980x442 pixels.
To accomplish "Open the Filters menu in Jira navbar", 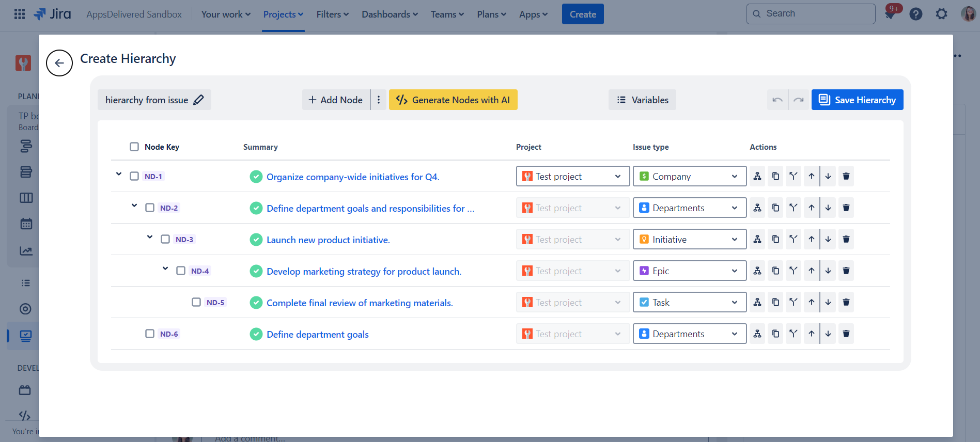I will coord(332,14).
